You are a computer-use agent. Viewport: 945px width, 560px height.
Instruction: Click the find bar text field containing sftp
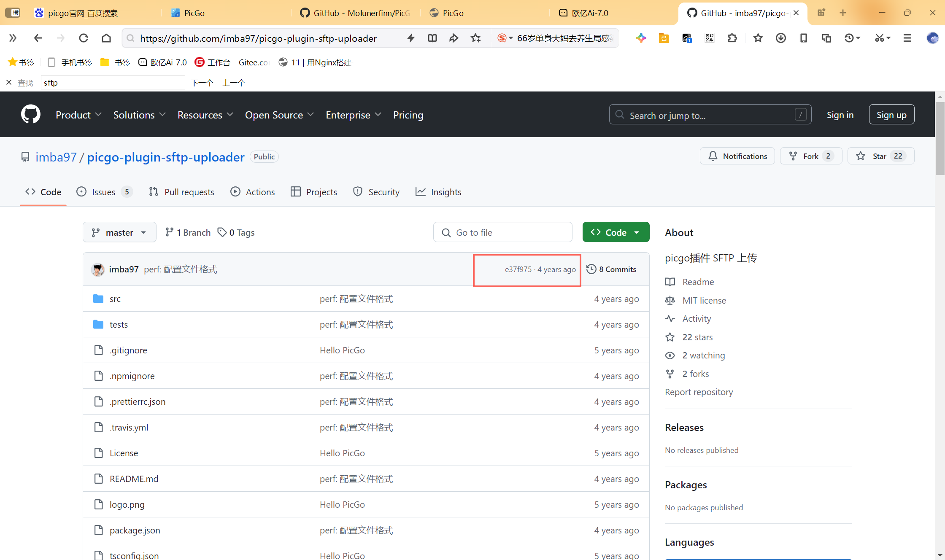coord(113,83)
